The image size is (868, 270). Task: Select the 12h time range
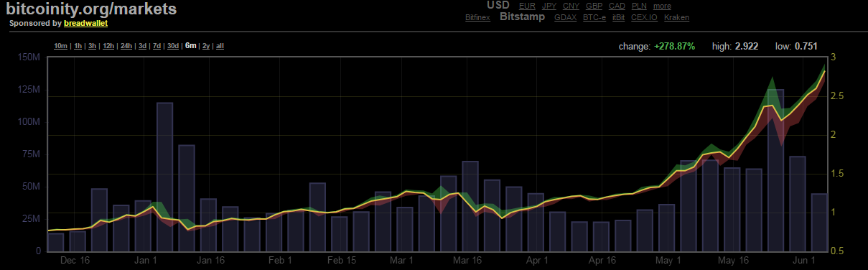(x=108, y=46)
